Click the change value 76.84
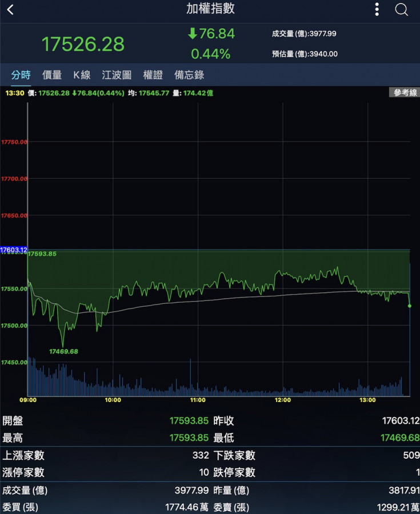The image size is (420, 514). (x=211, y=34)
